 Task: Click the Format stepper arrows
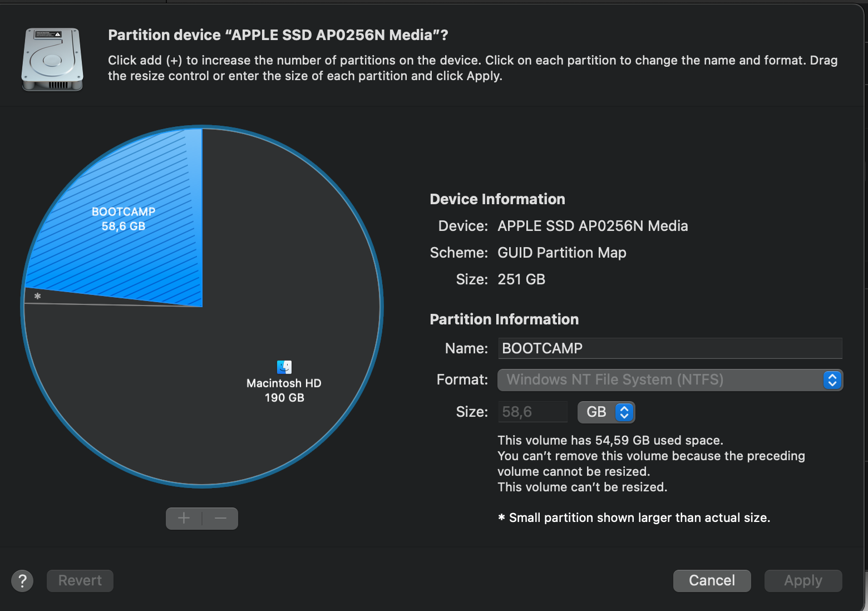(831, 380)
